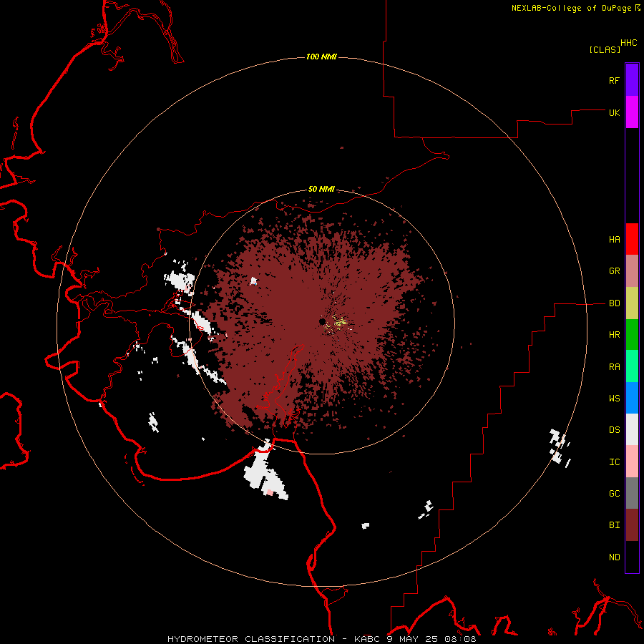
Task: Click the HA red legend swatch
Action: click(632, 239)
